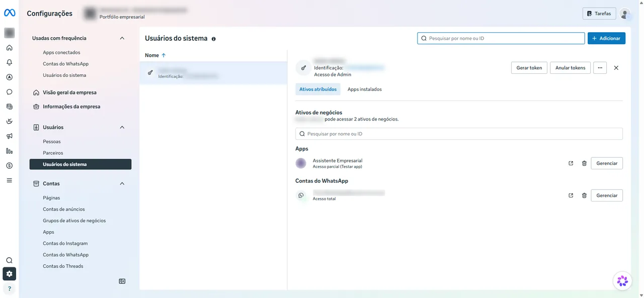Open the insights bar chart icon

click(9, 151)
